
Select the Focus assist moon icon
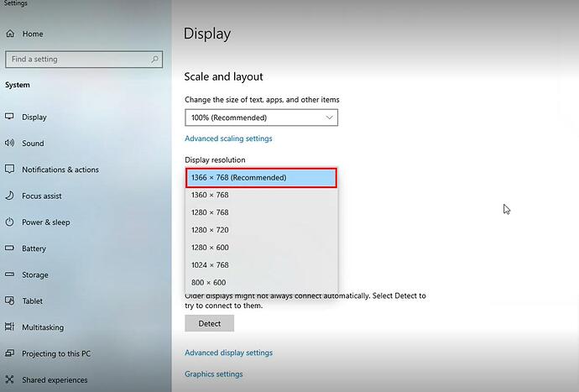pos(9,196)
